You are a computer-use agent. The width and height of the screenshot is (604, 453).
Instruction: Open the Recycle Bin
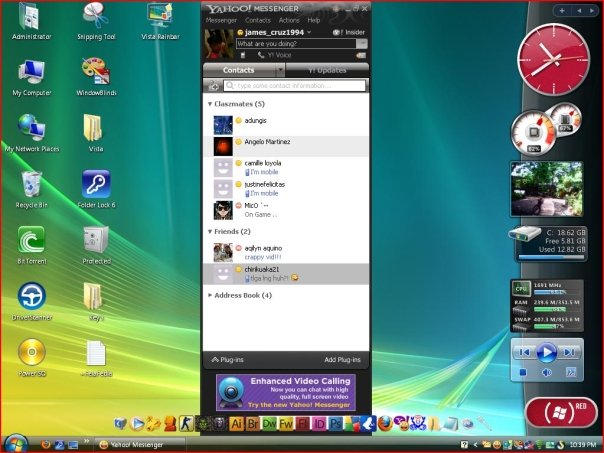32,189
